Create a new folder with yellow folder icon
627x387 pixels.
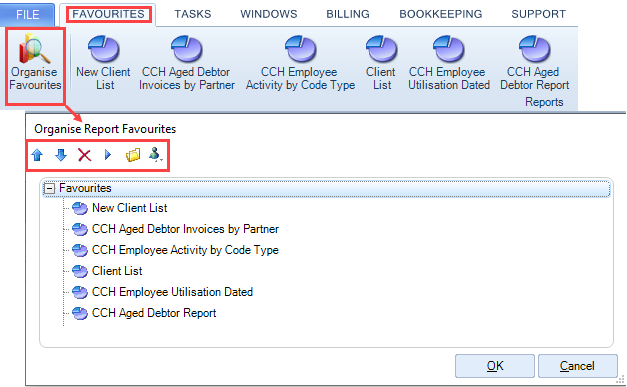click(133, 155)
